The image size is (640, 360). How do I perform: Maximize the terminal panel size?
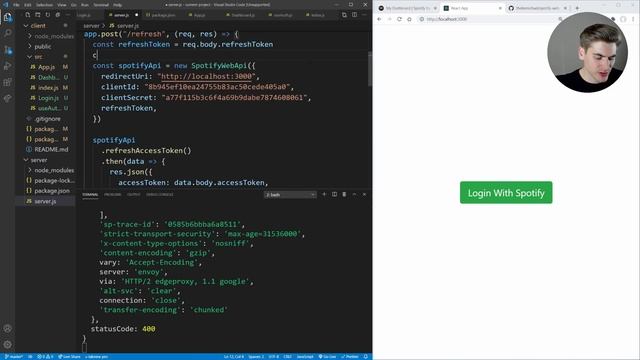coord(354,194)
